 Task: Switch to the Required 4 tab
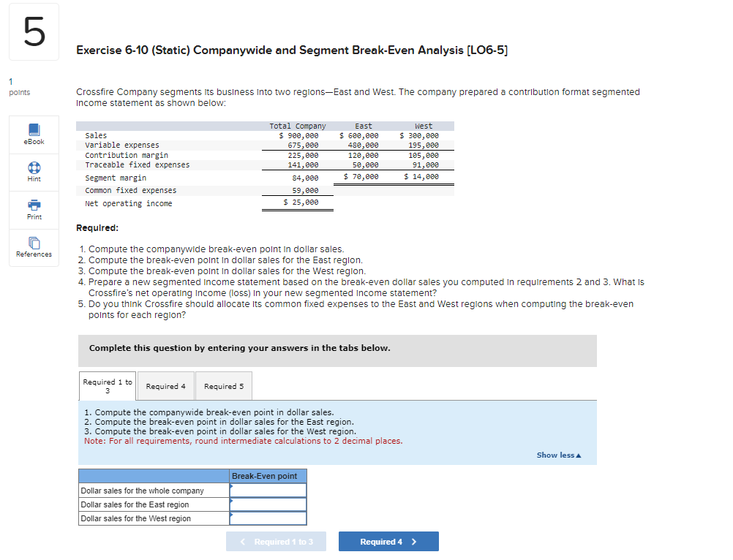[x=165, y=386]
